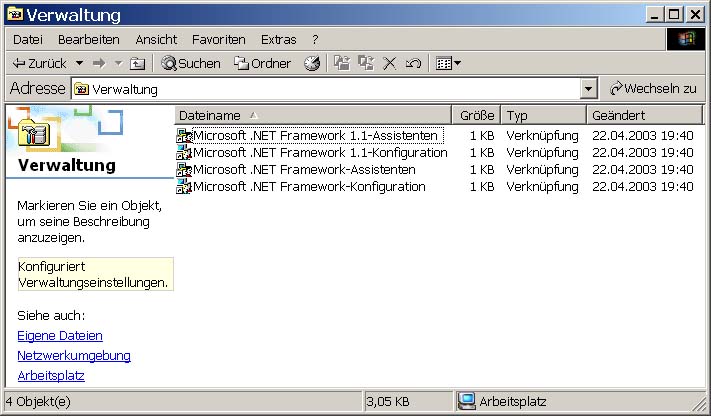This screenshot has width=711, height=416.
Task: Open the Eigene Dateien link
Action: [x=60, y=336]
